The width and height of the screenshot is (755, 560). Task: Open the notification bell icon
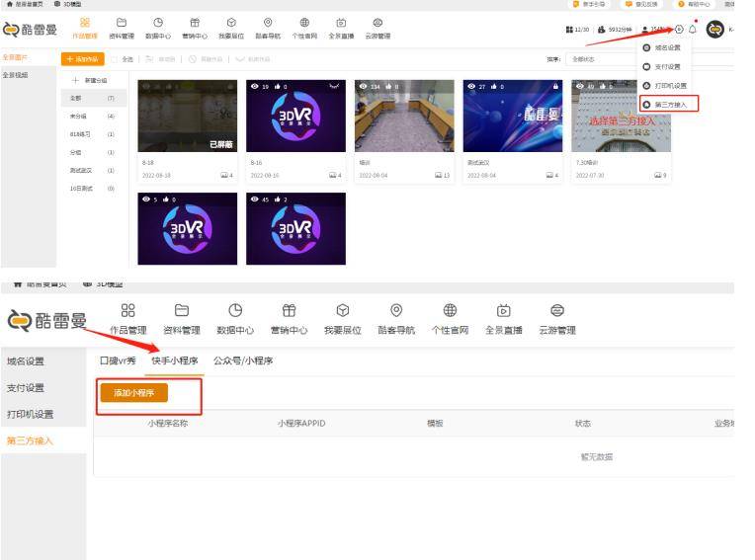pos(693,30)
